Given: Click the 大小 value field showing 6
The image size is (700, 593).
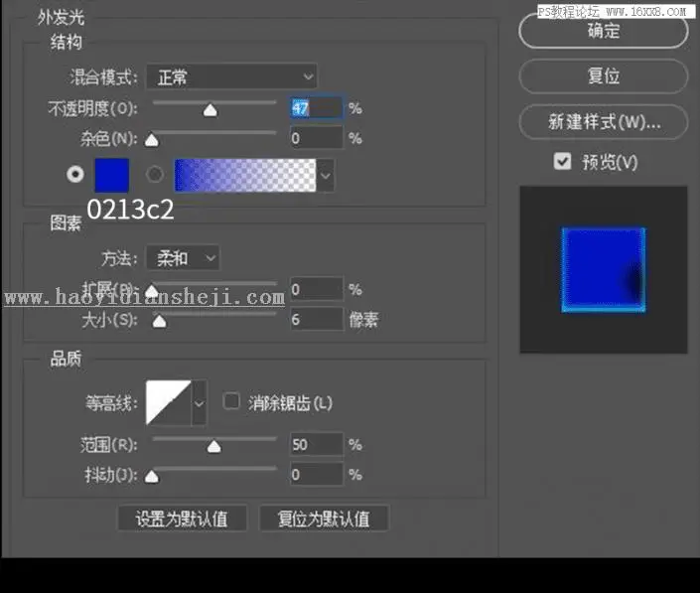Looking at the screenshot, I should point(317,319).
